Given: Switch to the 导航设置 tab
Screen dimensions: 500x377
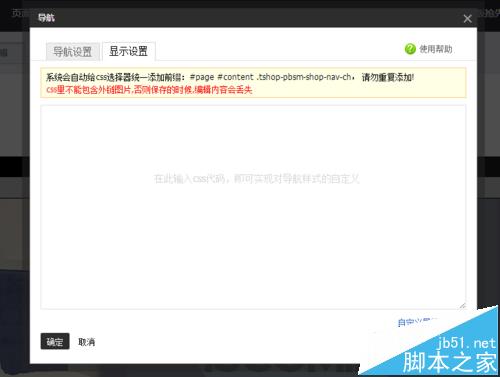Looking at the screenshot, I should (73, 52).
